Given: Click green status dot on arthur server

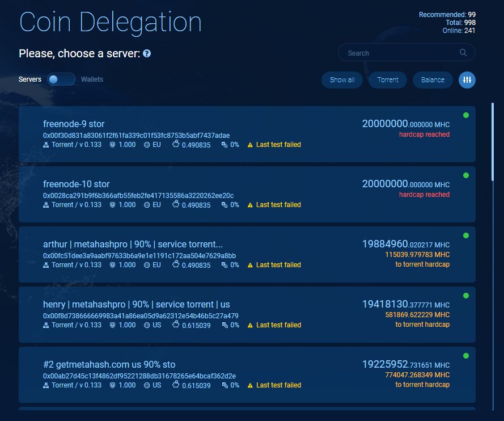Looking at the screenshot, I should (x=466, y=235).
